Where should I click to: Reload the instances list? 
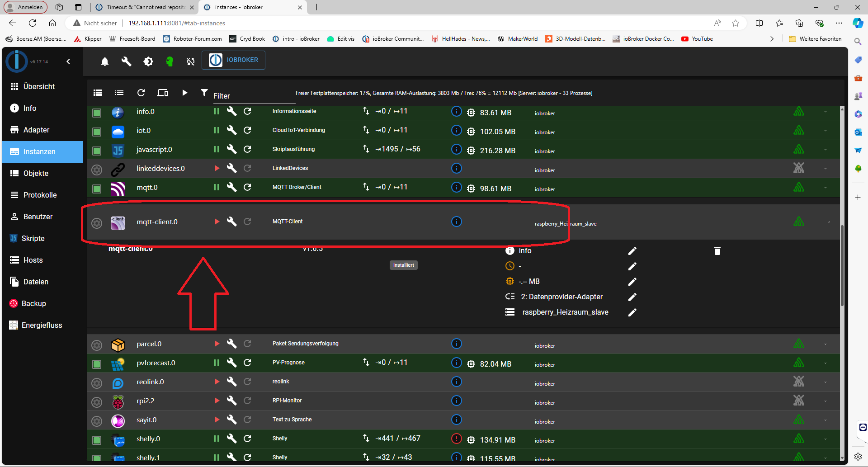[x=141, y=93]
